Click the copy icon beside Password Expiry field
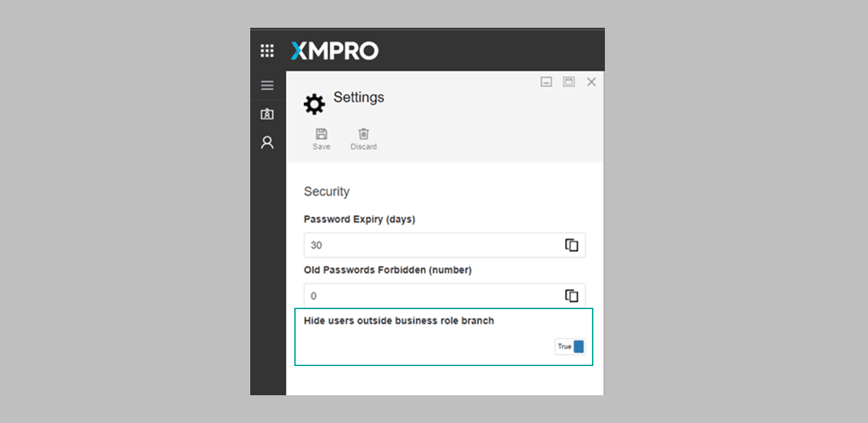The height and width of the screenshot is (423, 868). (x=570, y=245)
